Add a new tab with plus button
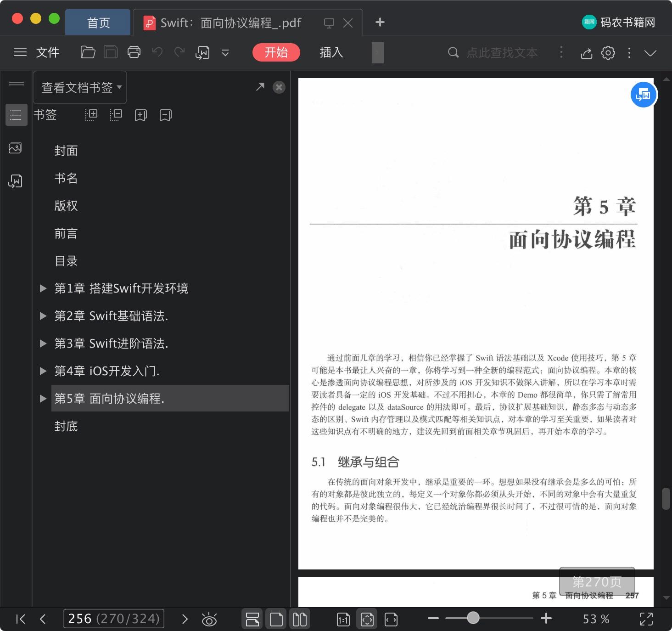672x631 pixels. tap(380, 22)
